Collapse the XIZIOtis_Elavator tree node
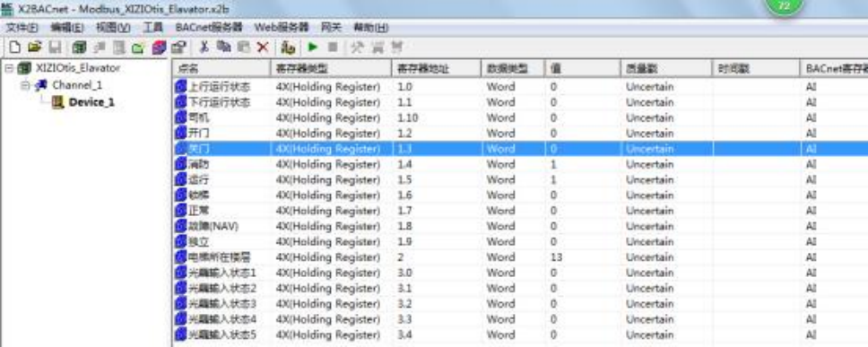Screen dimensions: 868x347 click(x=9, y=68)
